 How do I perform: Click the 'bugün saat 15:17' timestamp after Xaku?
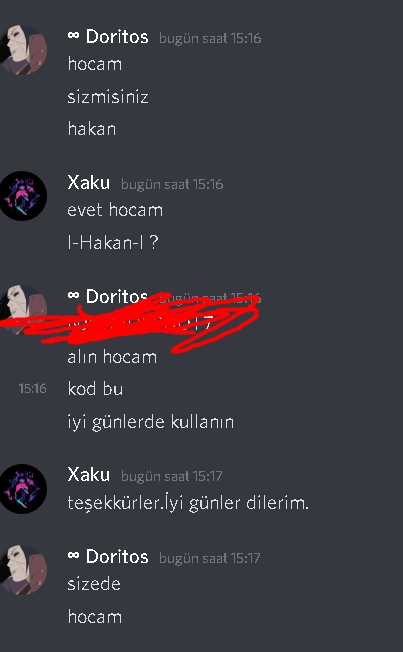[171, 476]
